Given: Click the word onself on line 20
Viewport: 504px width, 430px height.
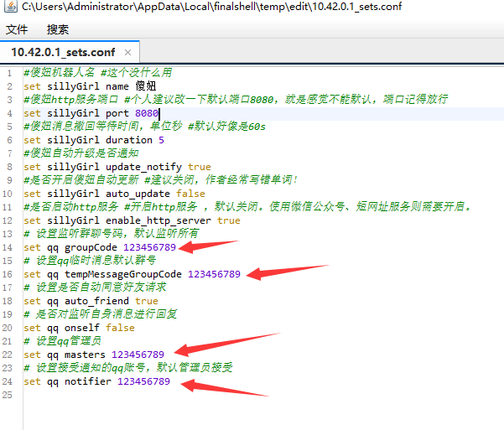Looking at the screenshot, I should point(82,328).
